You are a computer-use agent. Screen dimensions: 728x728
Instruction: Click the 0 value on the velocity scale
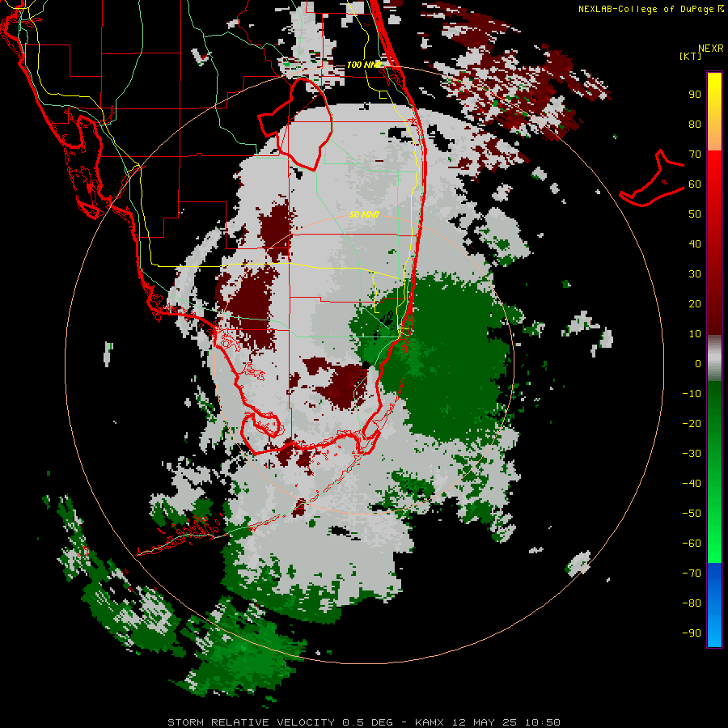coord(698,363)
